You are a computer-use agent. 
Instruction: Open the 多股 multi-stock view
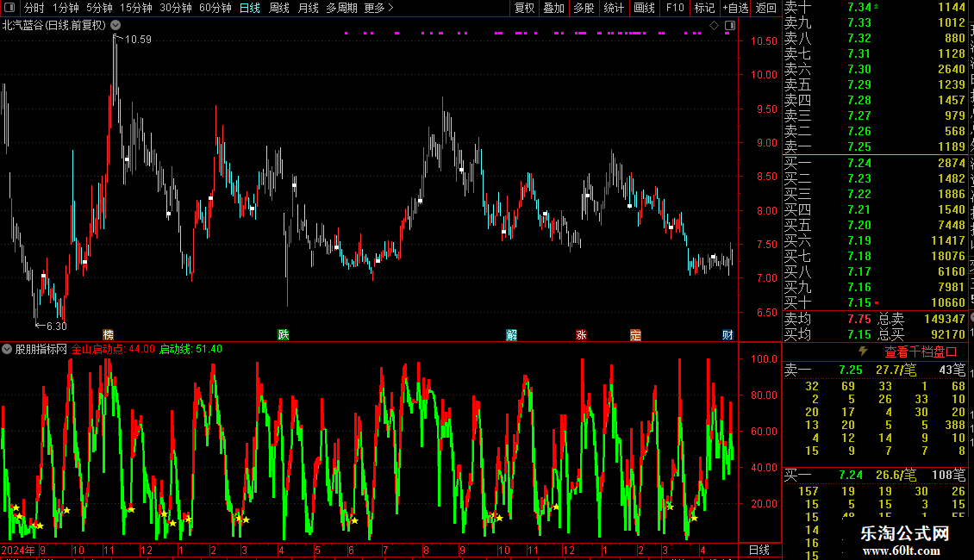584,8
